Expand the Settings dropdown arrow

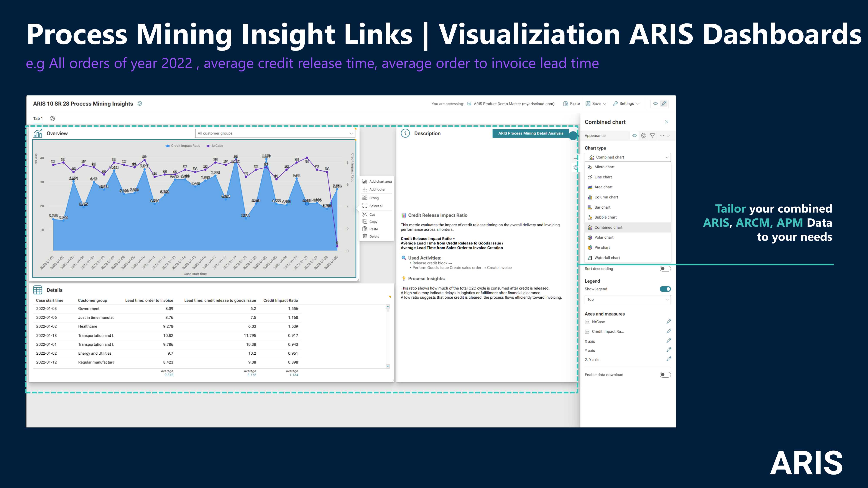click(638, 104)
